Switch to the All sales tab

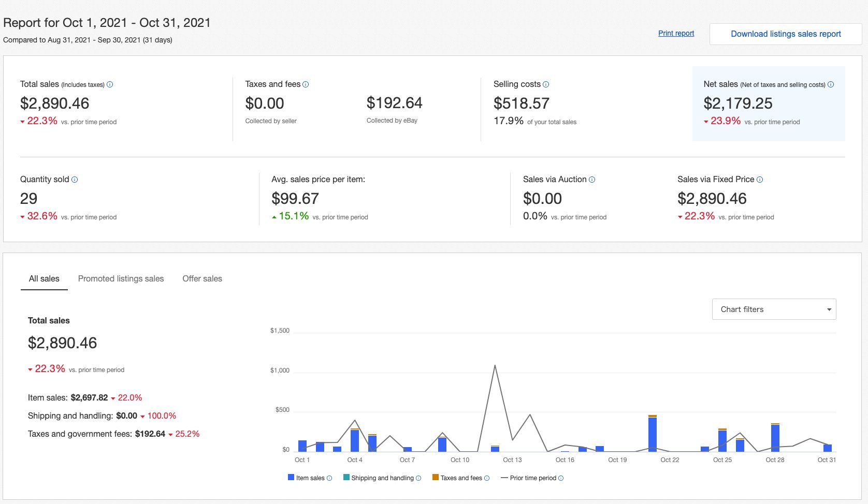(x=44, y=278)
